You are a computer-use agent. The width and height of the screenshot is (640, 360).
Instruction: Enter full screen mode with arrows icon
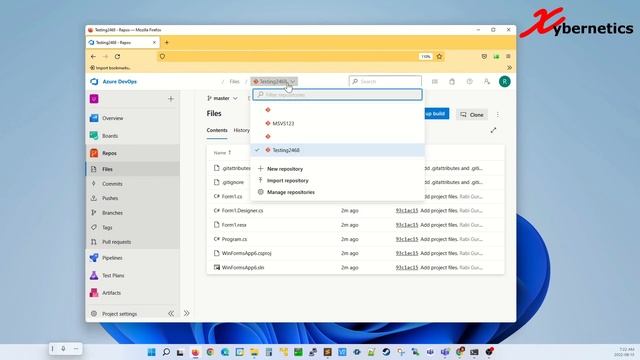click(493, 130)
